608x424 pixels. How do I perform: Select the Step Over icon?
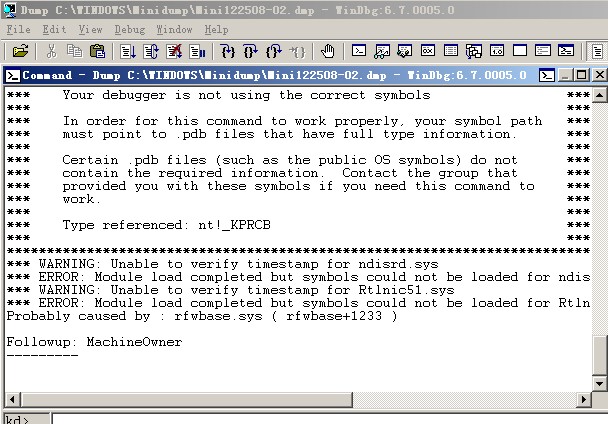(250, 51)
